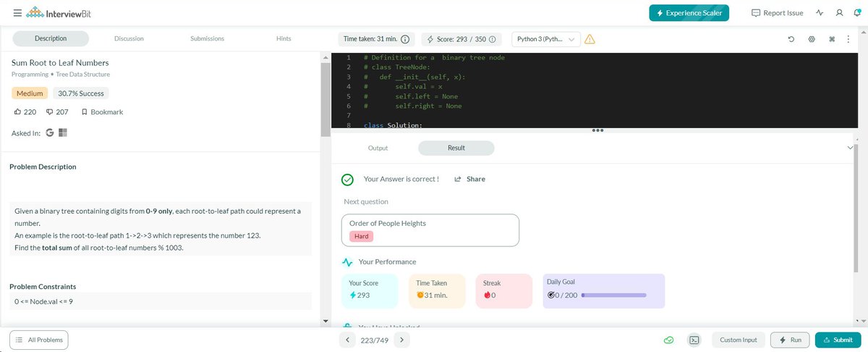The image size is (868, 352).
Task: Click the 223/749 problem counter
Action: tap(375, 340)
